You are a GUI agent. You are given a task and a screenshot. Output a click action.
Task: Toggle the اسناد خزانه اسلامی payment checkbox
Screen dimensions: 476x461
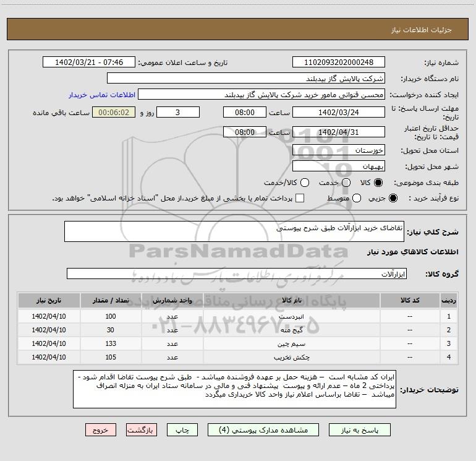click(300, 198)
